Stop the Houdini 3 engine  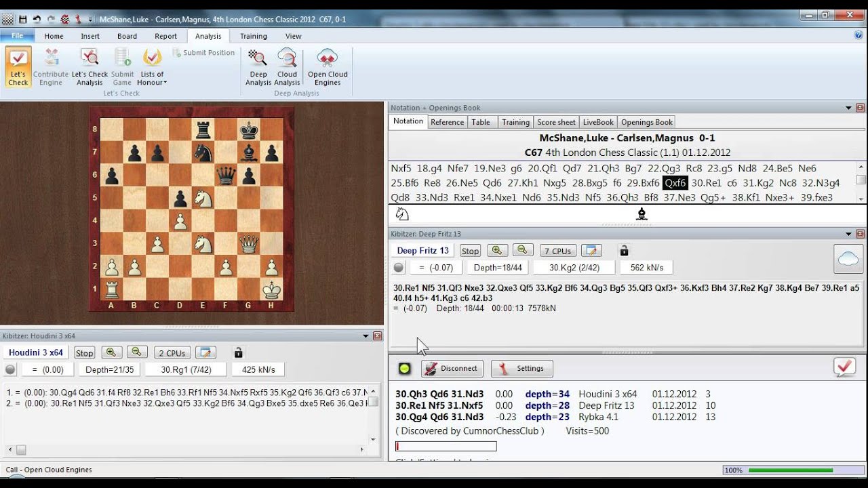[84, 352]
